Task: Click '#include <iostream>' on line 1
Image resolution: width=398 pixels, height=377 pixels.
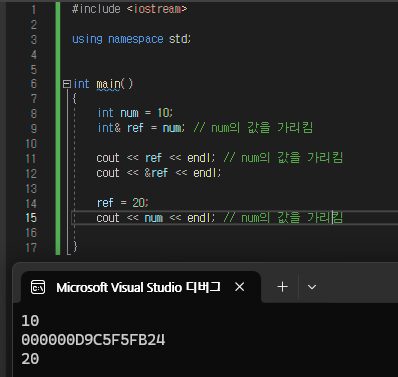Action: 129,9
